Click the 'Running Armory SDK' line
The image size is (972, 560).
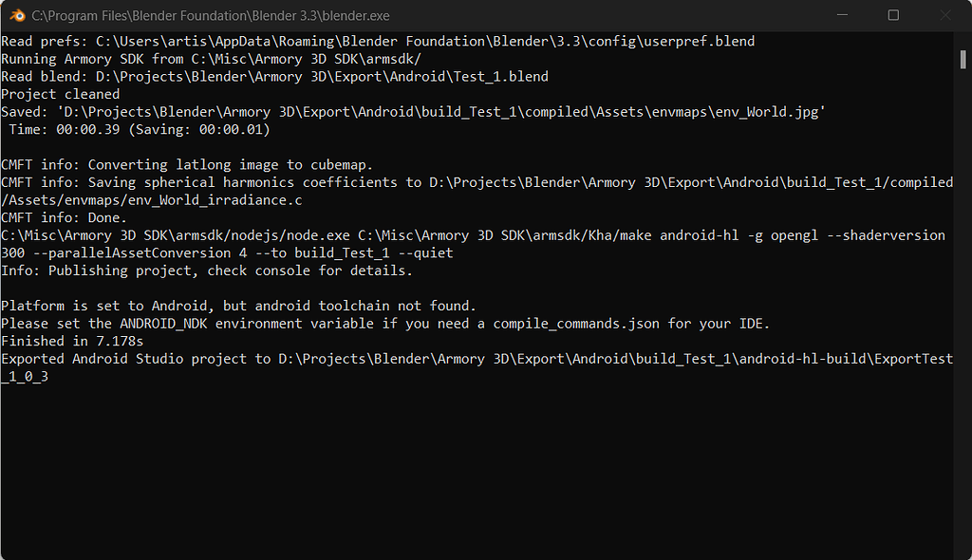pos(212,59)
